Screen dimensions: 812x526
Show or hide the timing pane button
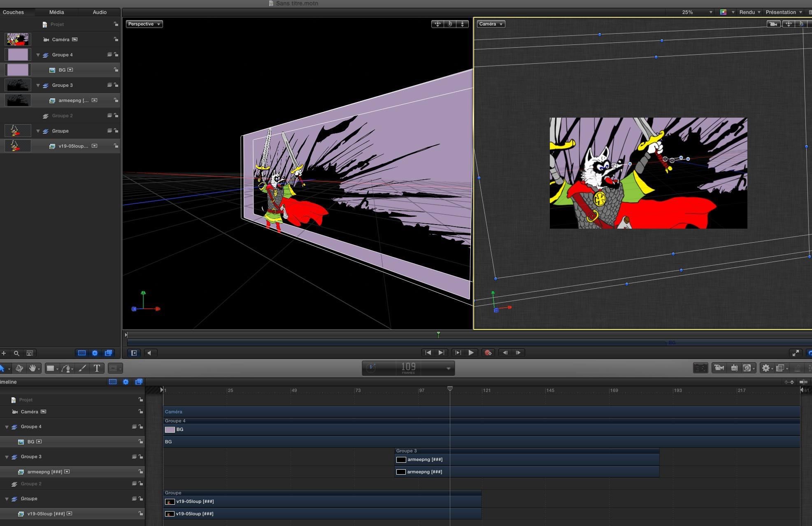[134, 353]
